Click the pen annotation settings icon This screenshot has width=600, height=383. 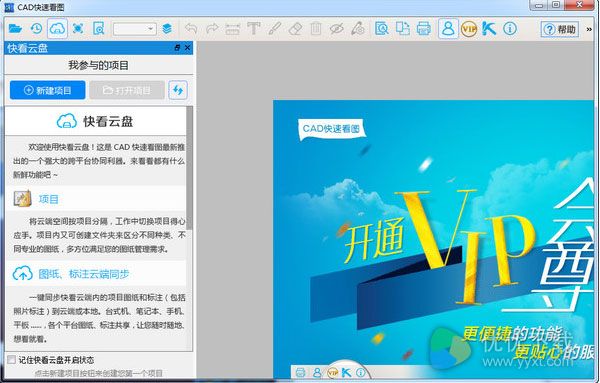coord(358,29)
